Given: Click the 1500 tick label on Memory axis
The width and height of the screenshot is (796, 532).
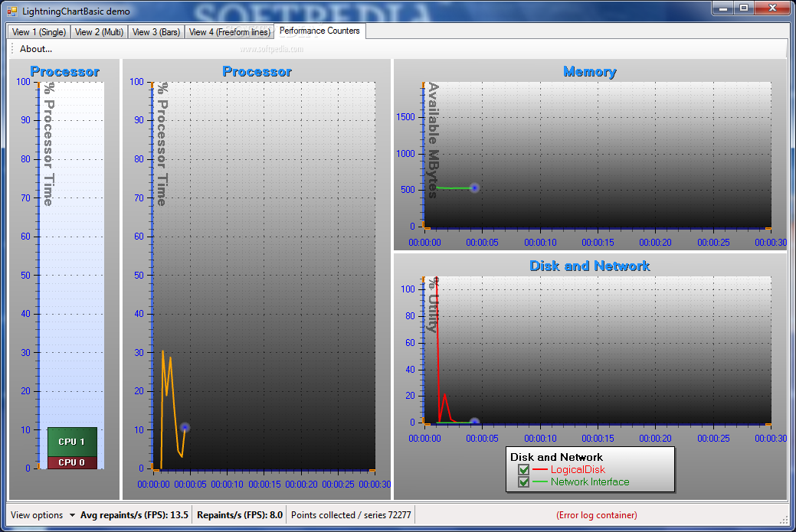Looking at the screenshot, I should [405, 116].
